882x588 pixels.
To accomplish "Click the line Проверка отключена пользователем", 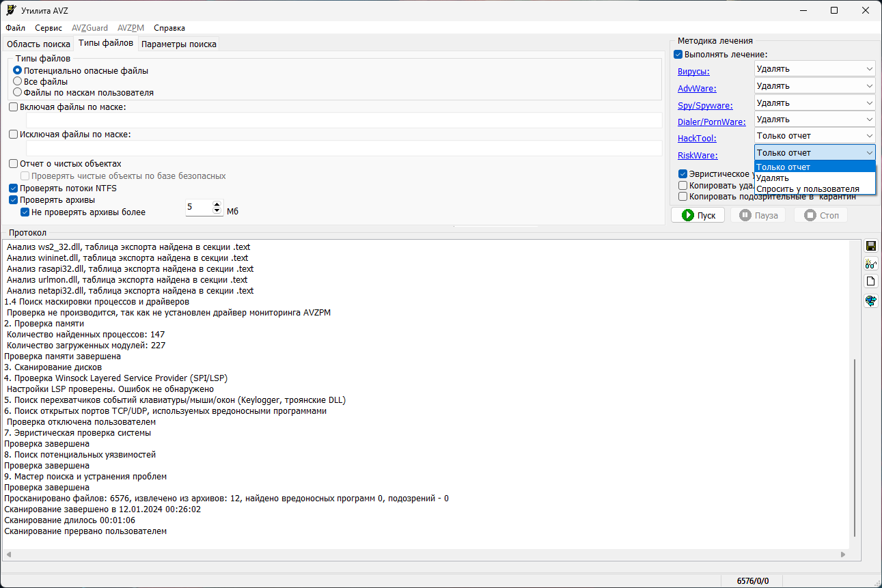I will pyautogui.click(x=81, y=422).
